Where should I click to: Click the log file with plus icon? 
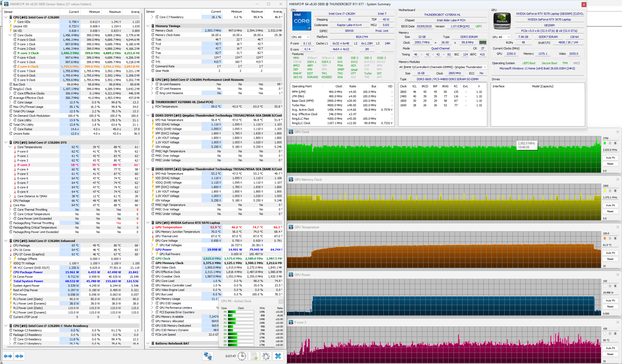pos(254,356)
